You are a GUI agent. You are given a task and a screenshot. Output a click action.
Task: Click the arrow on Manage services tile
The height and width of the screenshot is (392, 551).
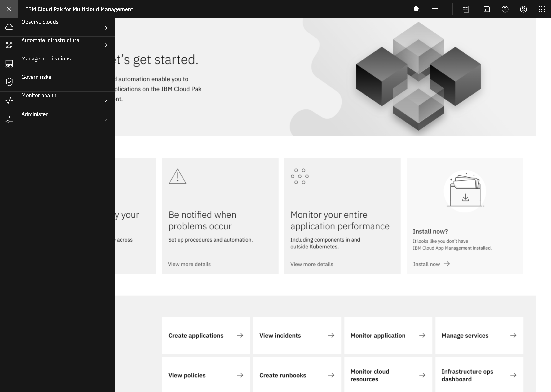(x=513, y=335)
